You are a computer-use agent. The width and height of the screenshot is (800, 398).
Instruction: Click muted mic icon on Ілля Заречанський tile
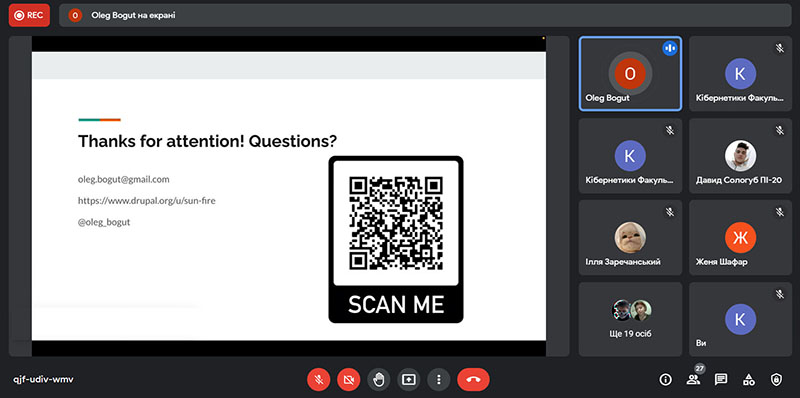click(x=670, y=212)
